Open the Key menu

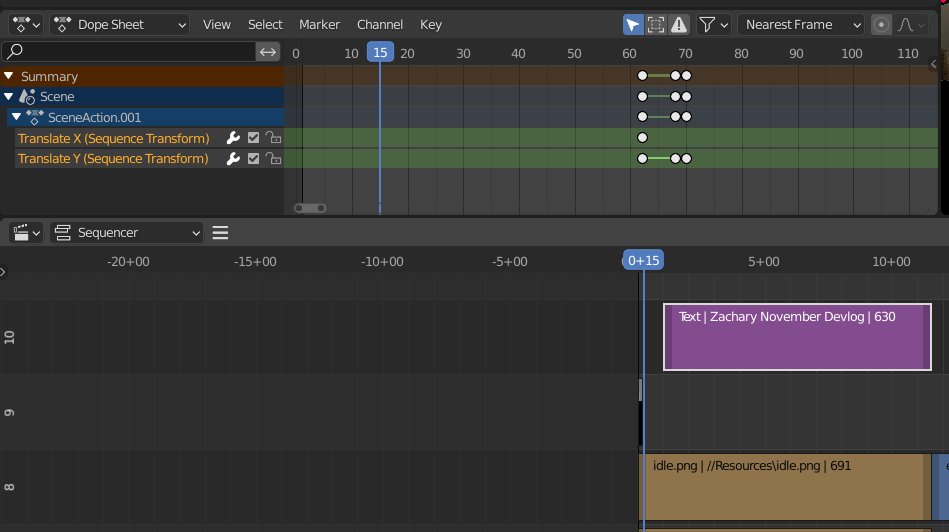click(x=431, y=25)
